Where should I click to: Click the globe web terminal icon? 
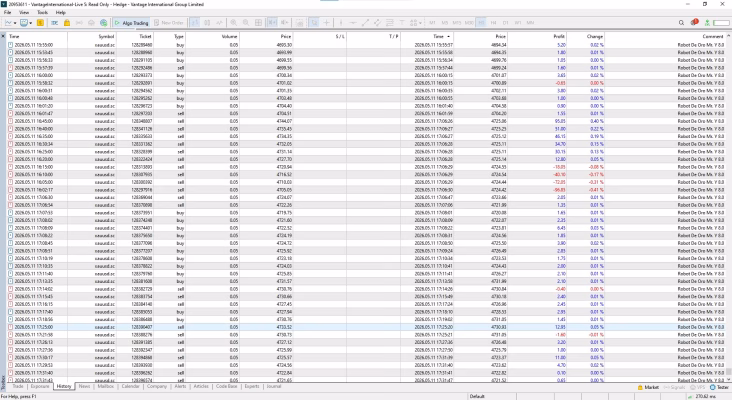tap(104, 22)
